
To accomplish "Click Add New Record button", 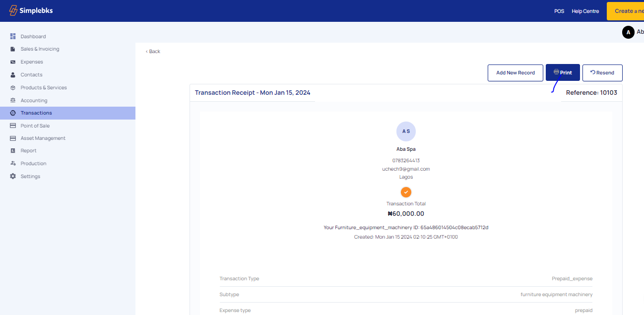I will coord(515,72).
